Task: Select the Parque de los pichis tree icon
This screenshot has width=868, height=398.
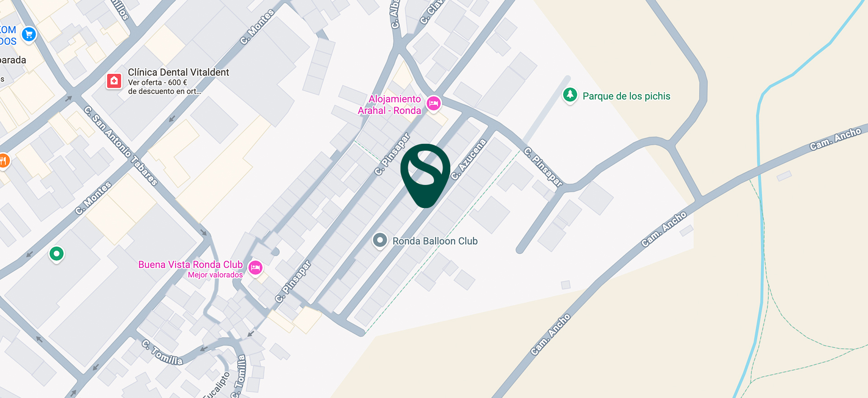Action: [570, 95]
